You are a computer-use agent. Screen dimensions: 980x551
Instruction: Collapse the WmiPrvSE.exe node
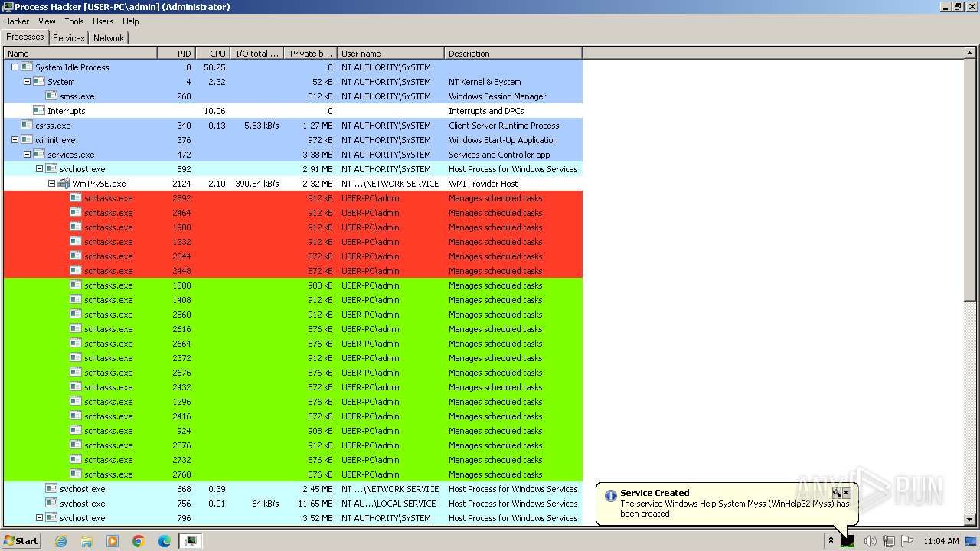coord(51,184)
